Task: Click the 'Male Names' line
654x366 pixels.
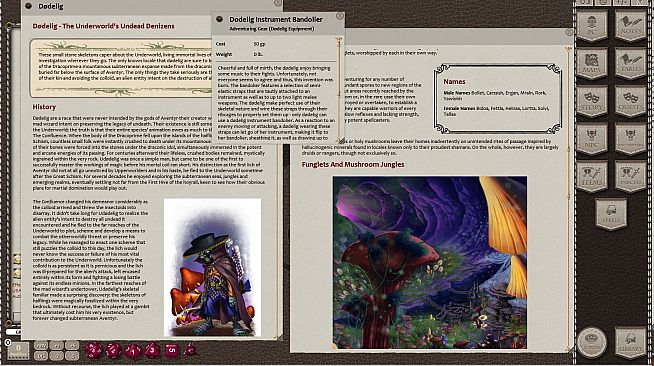Action: pos(494,95)
